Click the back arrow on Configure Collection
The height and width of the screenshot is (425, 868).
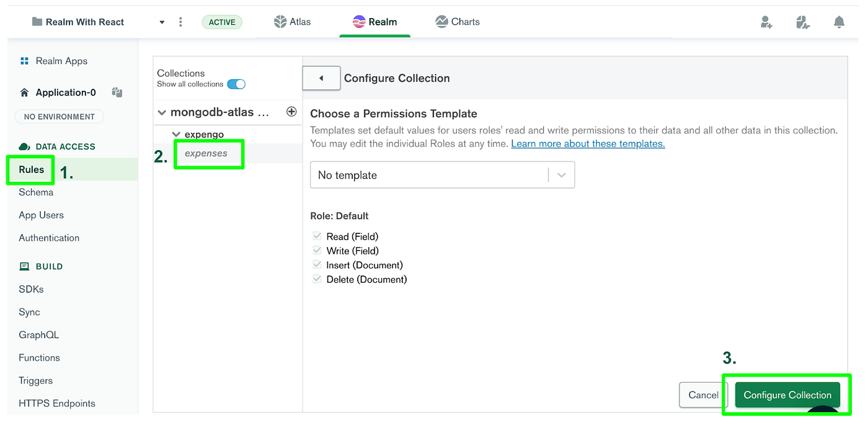(x=321, y=78)
